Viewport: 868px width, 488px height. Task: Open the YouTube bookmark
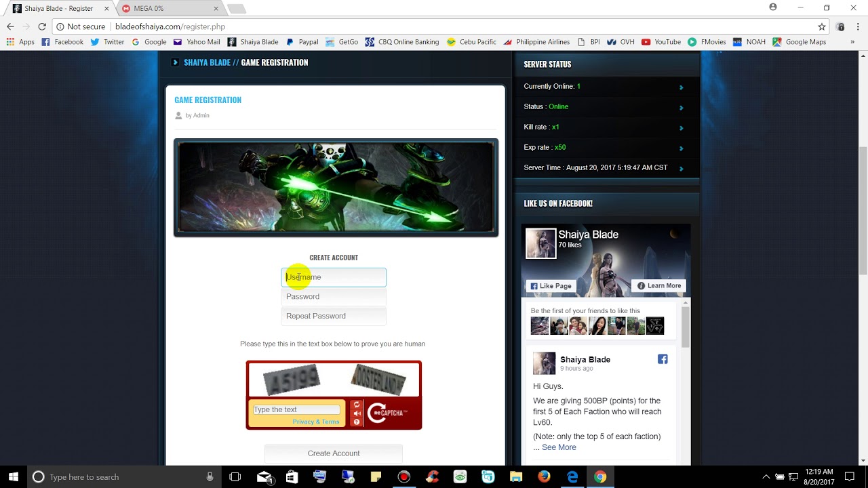[661, 42]
